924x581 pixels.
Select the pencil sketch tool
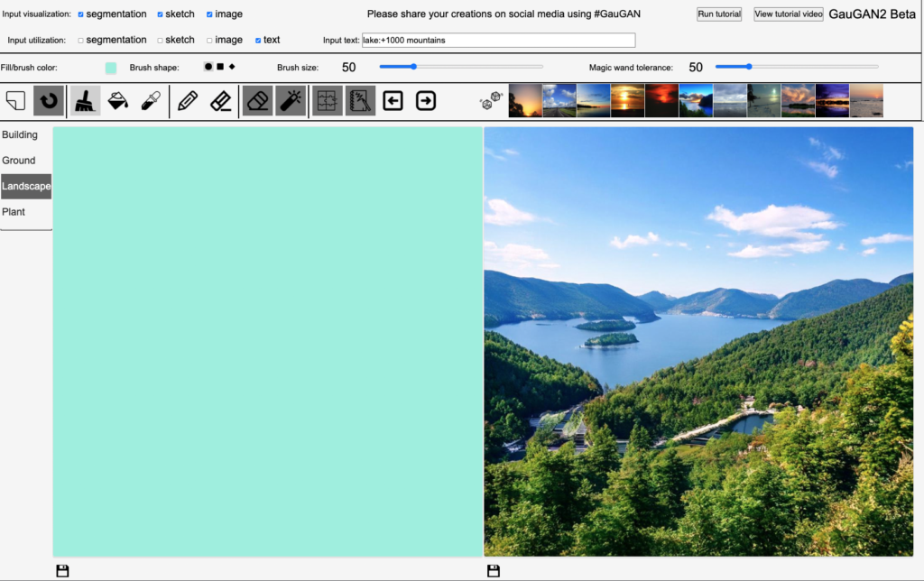point(188,101)
